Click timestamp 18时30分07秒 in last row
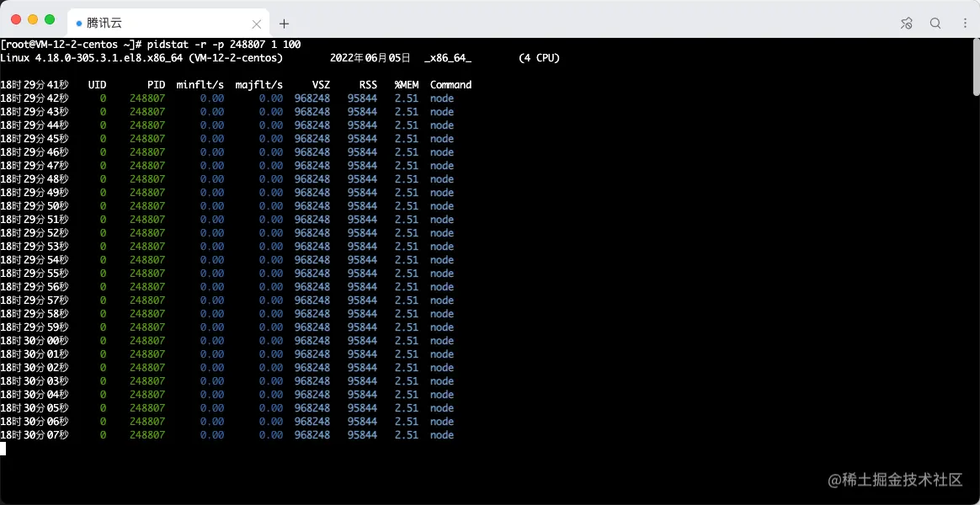The width and height of the screenshot is (980, 505). (35, 434)
